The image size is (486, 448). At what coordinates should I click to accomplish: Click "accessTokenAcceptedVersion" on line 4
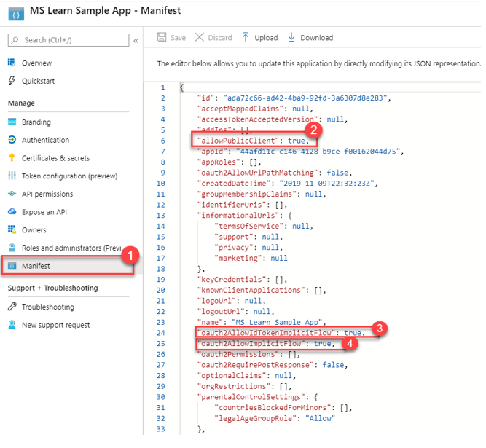click(x=257, y=119)
